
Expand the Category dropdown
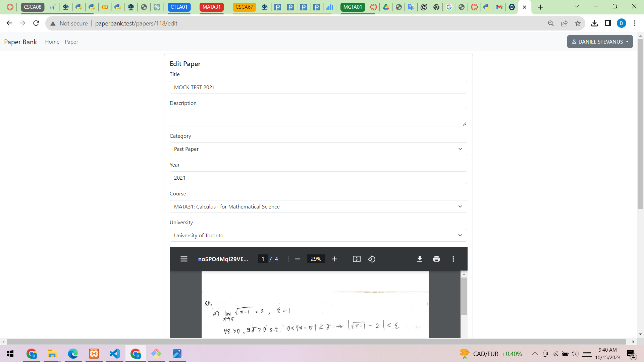(318, 149)
